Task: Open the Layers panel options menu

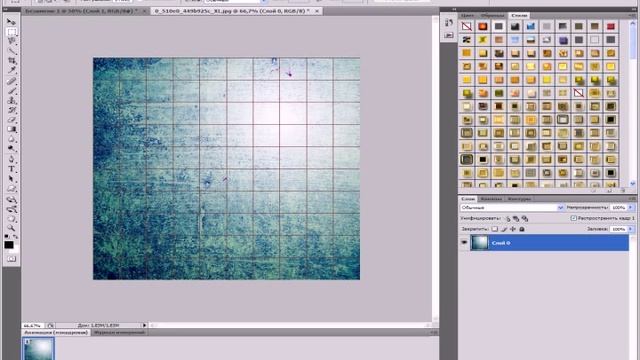Action: pyautogui.click(x=632, y=199)
